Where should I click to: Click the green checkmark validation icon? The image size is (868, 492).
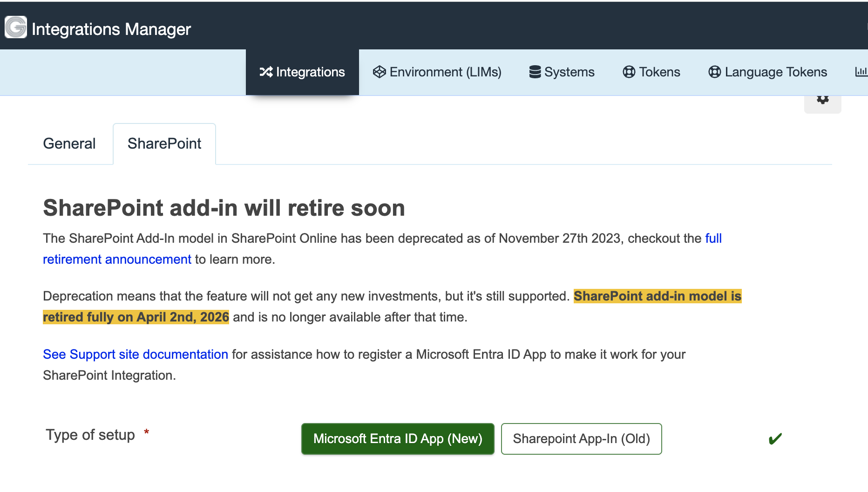tap(775, 439)
